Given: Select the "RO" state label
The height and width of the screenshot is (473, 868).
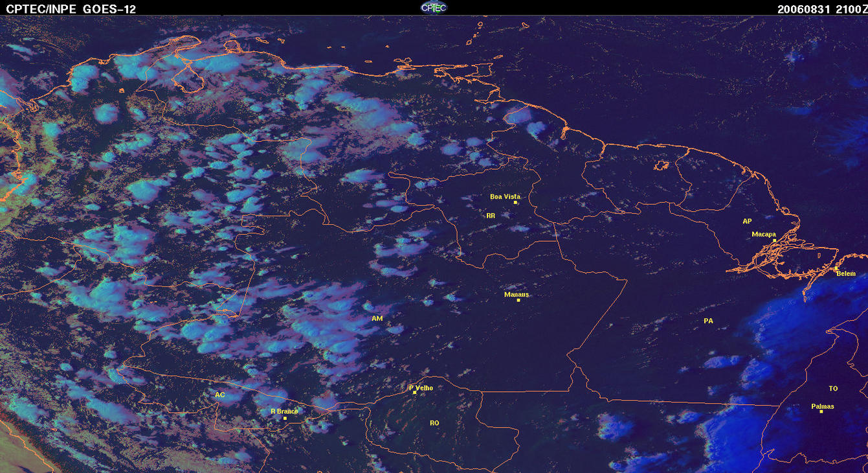Looking at the screenshot, I should point(434,423).
